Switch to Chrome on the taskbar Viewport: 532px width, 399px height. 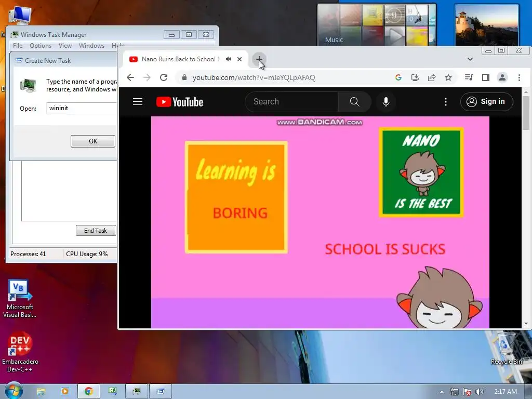pyautogui.click(x=89, y=391)
